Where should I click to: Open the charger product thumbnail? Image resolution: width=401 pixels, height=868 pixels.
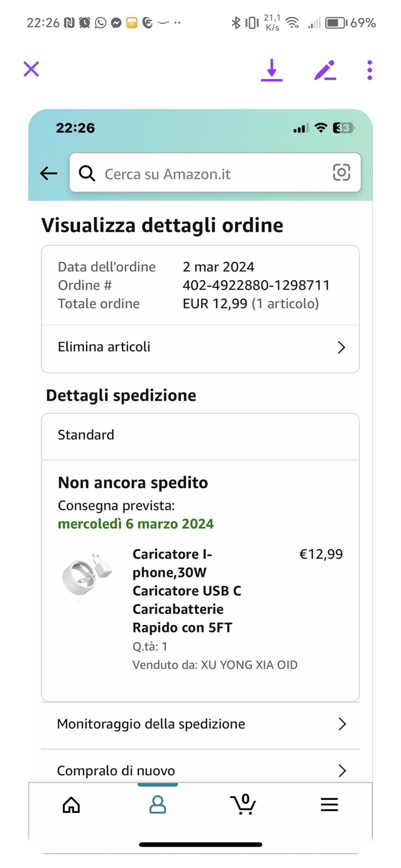87,574
